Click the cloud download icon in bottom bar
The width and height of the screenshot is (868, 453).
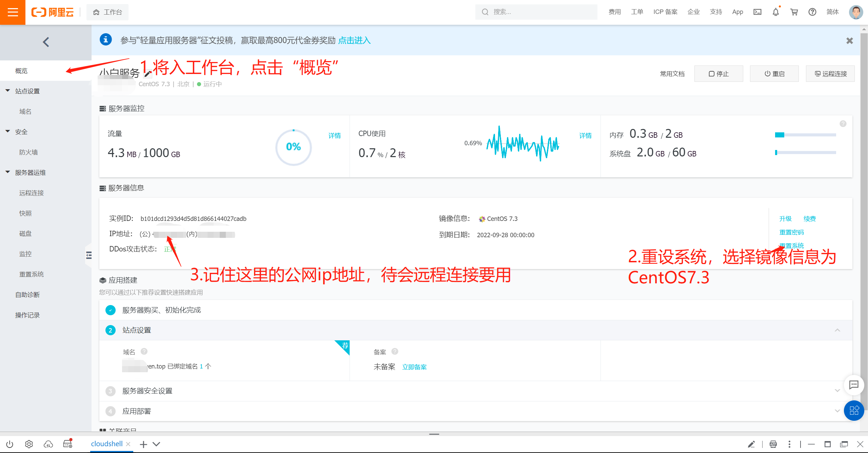[x=48, y=444]
